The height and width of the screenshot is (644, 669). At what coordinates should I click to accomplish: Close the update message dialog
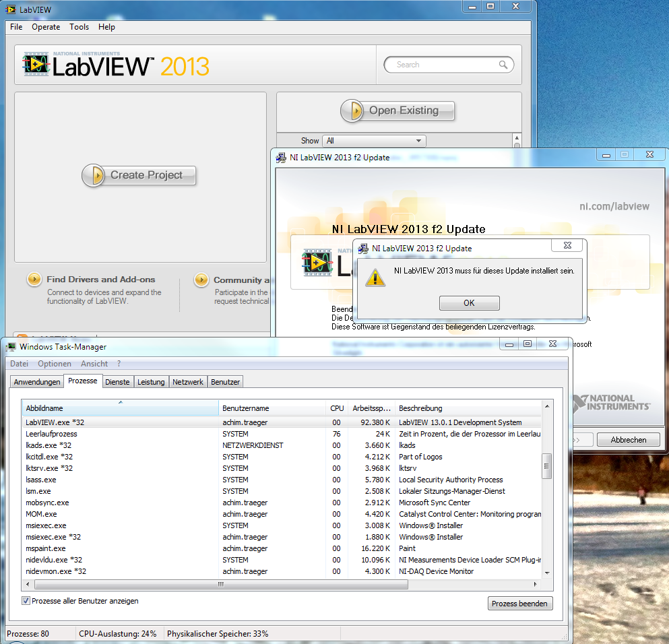[x=567, y=245]
